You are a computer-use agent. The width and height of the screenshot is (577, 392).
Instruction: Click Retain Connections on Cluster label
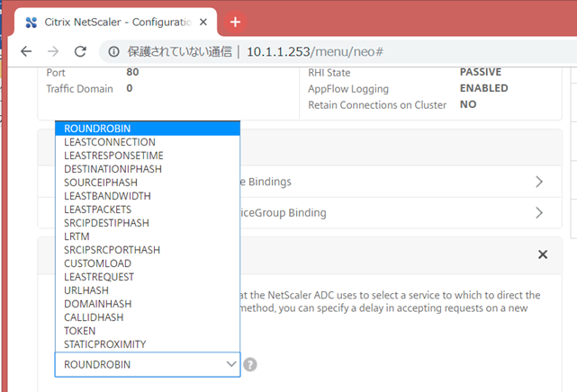pos(377,105)
